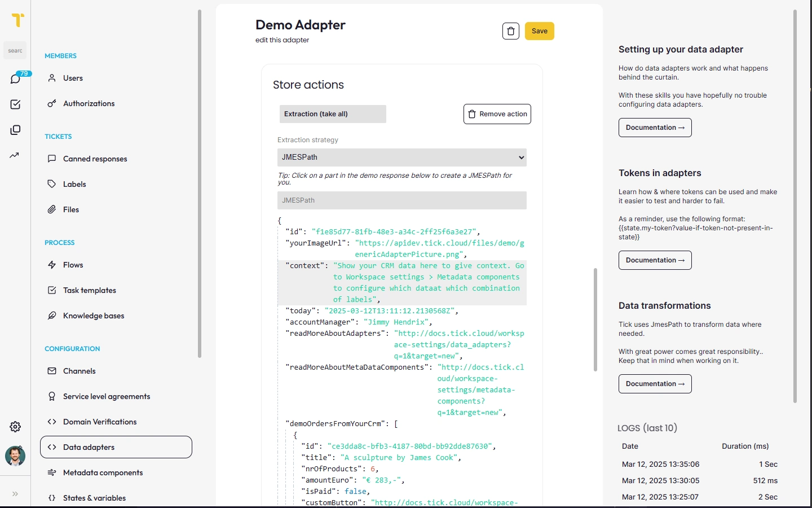Click "Jimmy Hendrix" value in JSON
The image size is (812, 508).
[x=396, y=322]
